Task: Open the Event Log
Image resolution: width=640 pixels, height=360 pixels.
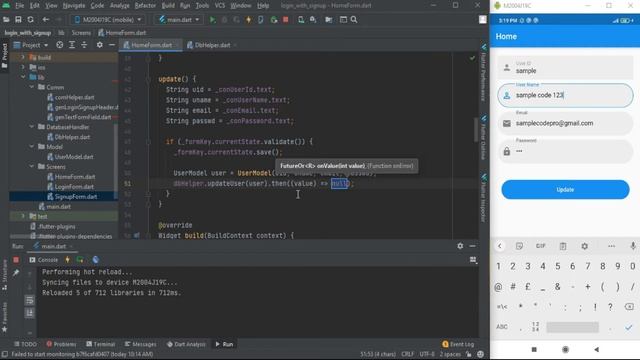Action: tap(458, 344)
